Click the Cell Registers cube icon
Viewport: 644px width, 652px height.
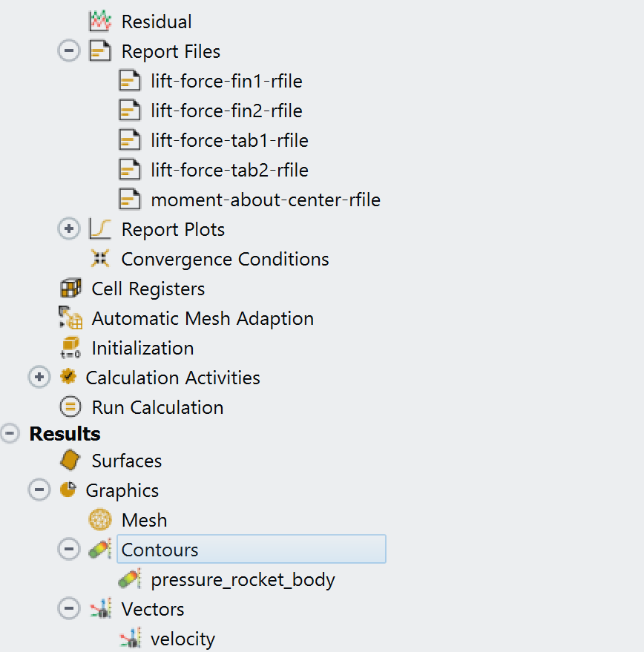(x=70, y=289)
